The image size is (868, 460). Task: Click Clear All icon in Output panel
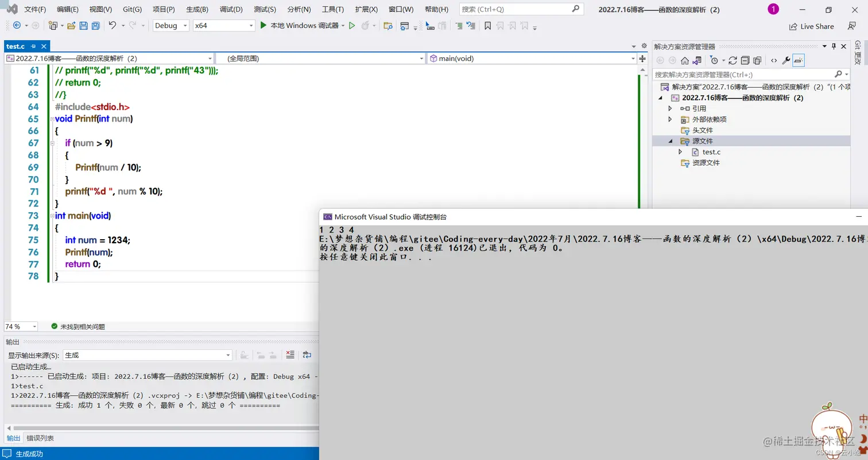click(290, 355)
